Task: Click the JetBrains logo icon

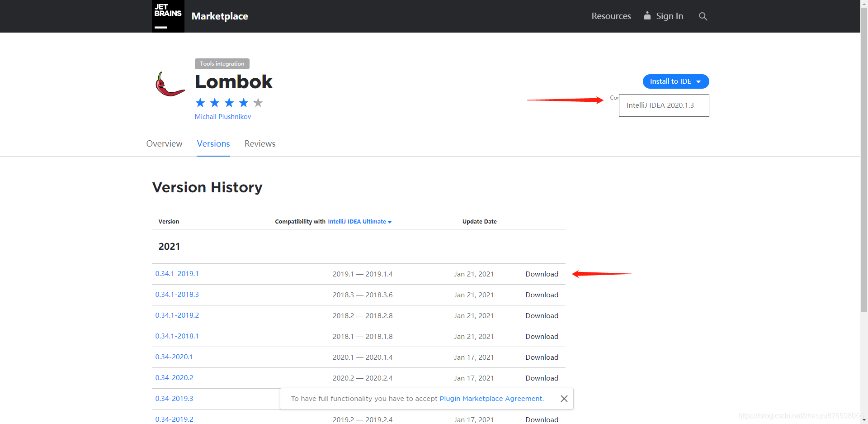Action: tap(168, 16)
